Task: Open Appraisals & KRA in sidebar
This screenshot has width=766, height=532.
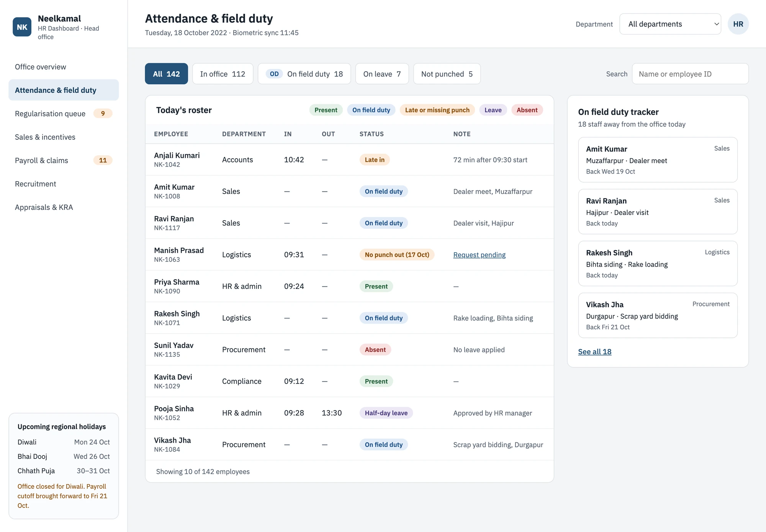Action: point(64,207)
